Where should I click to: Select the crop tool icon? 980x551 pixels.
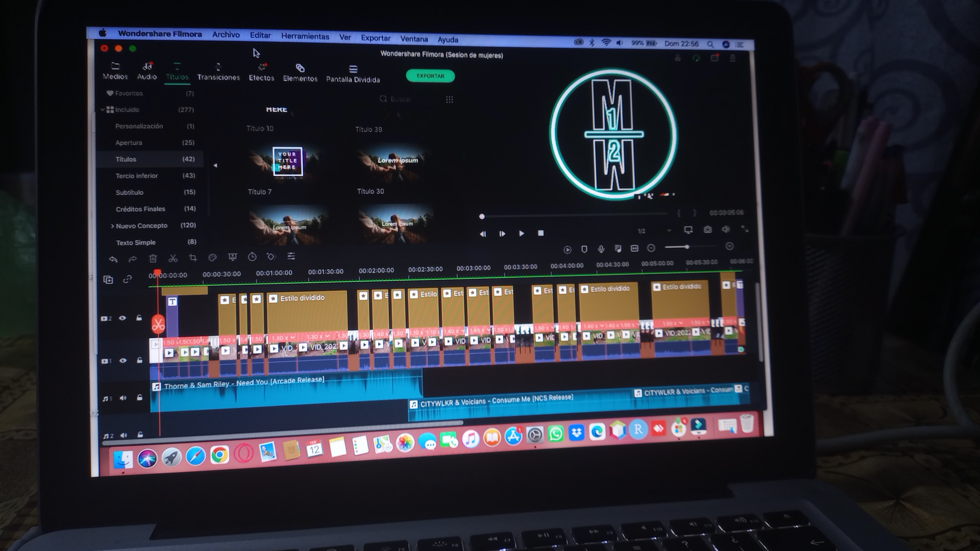(x=193, y=258)
